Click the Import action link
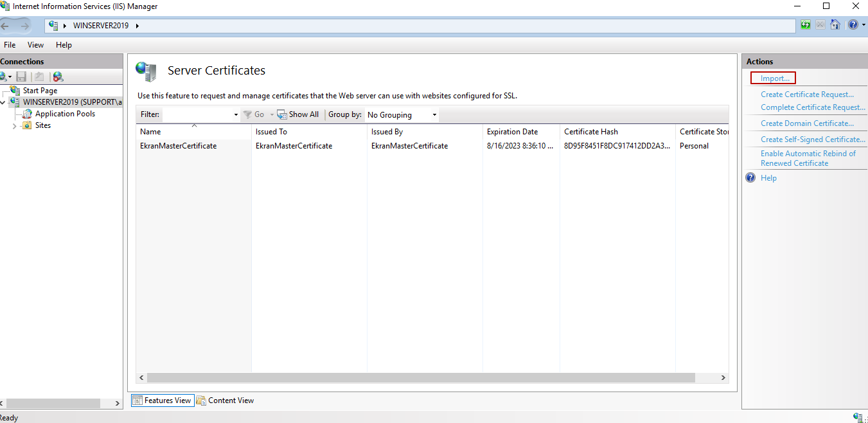Screen dimensions: 868x423 (772, 78)
